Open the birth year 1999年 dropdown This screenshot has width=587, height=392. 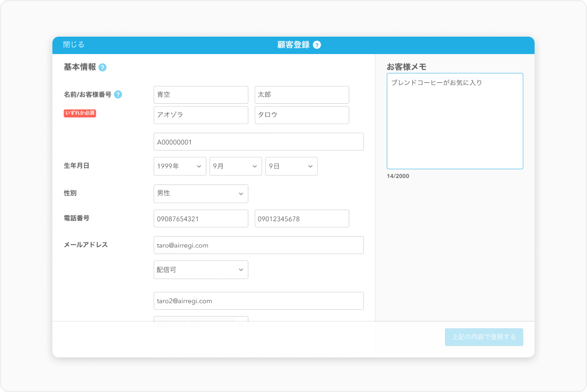click(180, 166)
